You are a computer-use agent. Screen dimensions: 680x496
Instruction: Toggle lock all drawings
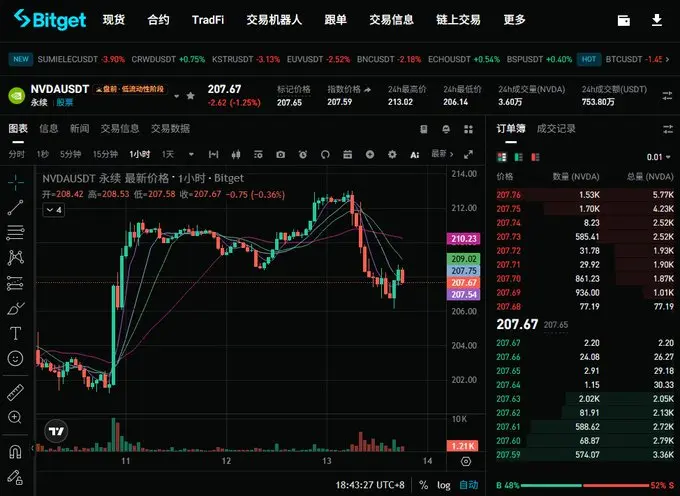pos(15,477)
